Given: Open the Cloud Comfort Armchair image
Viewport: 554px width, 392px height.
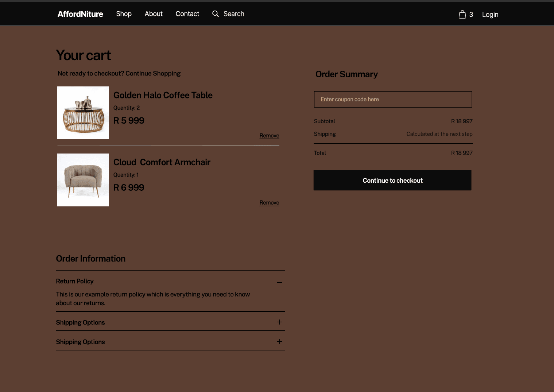Looking at the screenshot, I should pos(83,180).
